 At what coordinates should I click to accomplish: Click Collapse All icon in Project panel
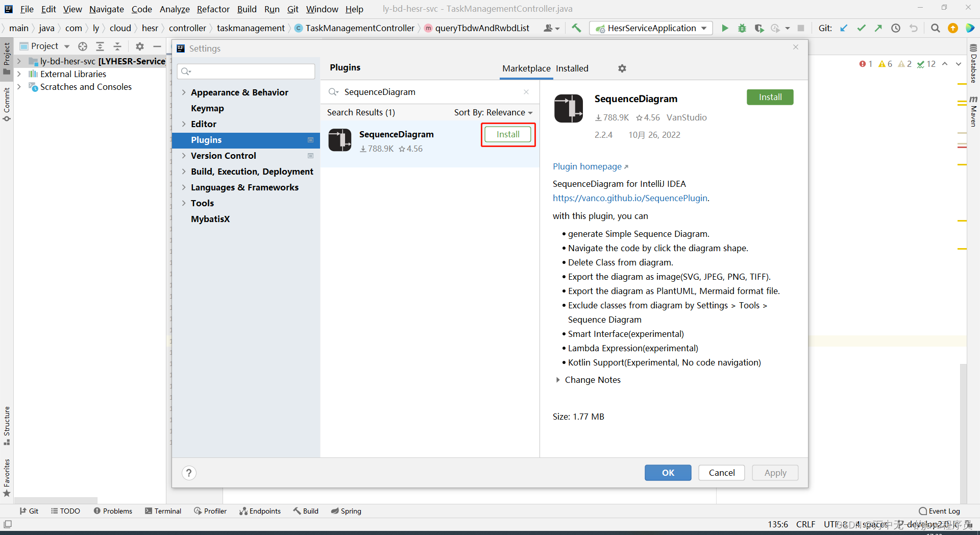pyautogui.click(x=117, y=46)
